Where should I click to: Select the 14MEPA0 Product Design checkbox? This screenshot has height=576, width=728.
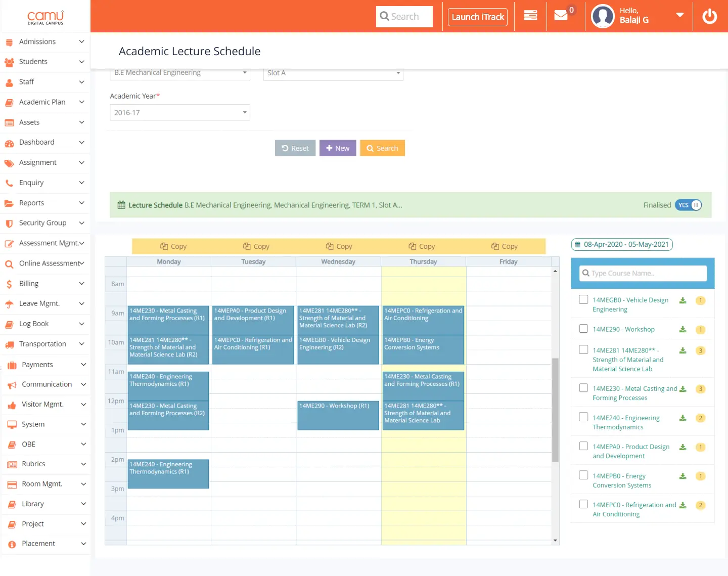click(x=583, y=446)
